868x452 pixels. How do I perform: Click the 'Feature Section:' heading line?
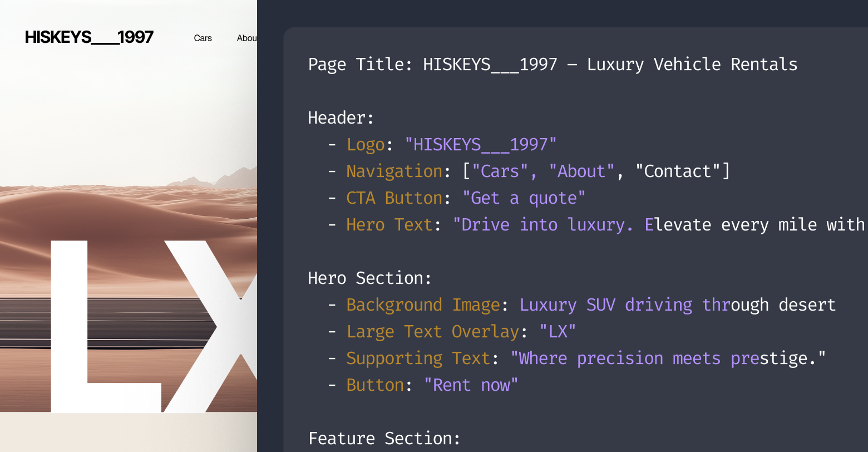click(384, 439)
